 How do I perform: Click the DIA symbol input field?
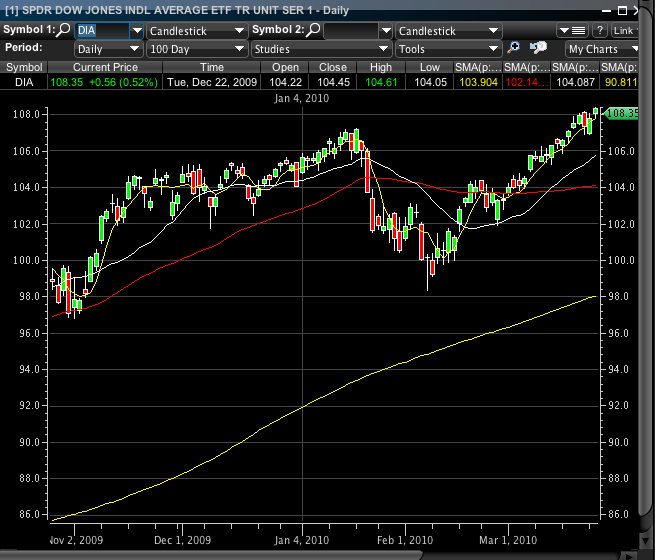click(x=102, y=30)
